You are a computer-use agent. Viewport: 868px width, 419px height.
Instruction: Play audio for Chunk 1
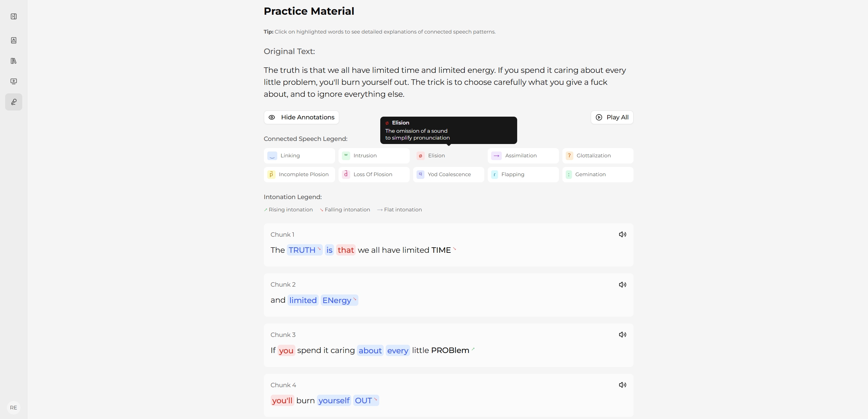[x=622, y=235]
